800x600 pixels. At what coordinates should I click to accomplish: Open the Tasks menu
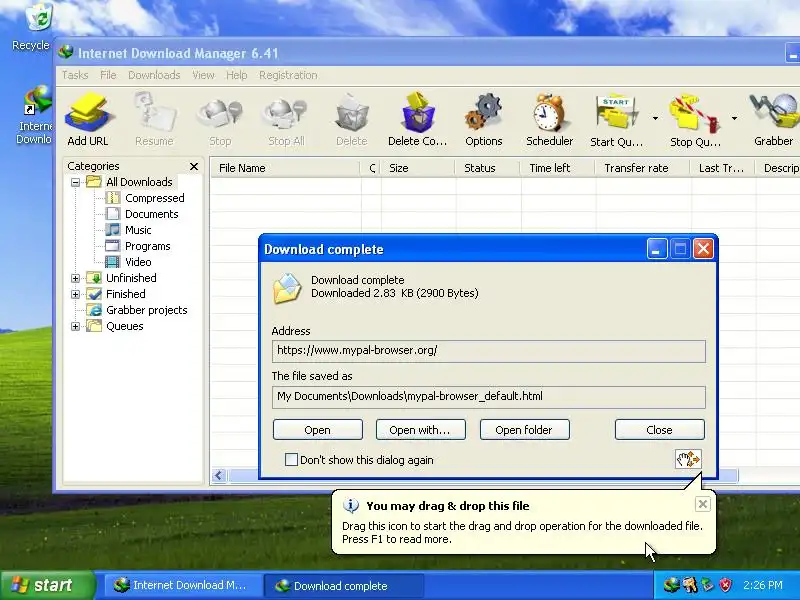[75, 75]
